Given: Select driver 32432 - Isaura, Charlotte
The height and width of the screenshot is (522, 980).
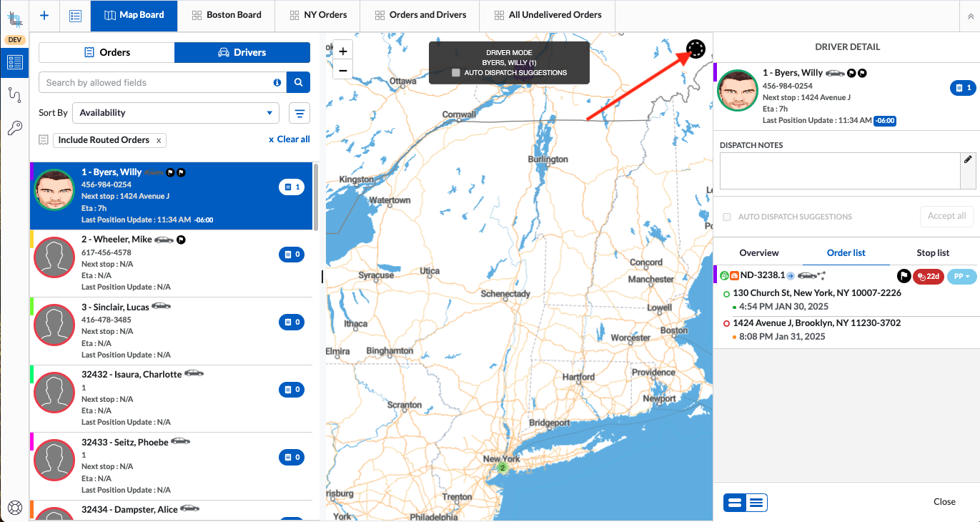Looking at the screenshot, I should 172,398.
